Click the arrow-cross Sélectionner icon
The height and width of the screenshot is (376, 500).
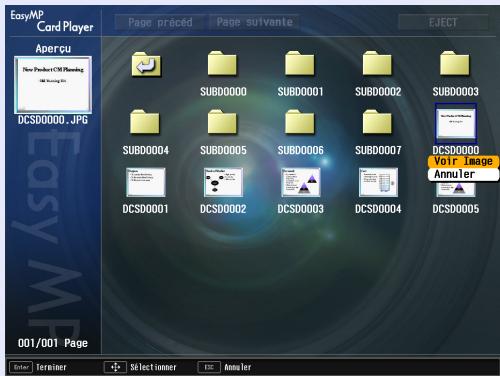coord(115,367)
